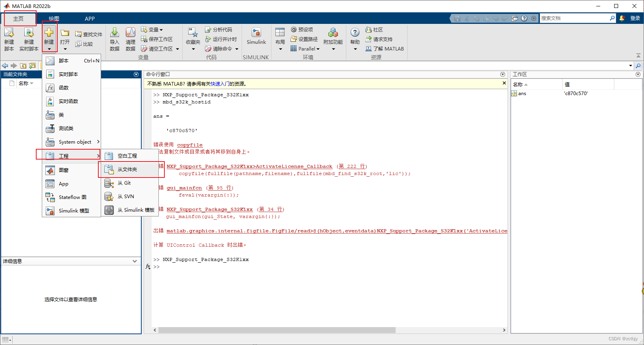Expand the 工程 (Project) submenu

pyautogui.click(x=72, y=156)
